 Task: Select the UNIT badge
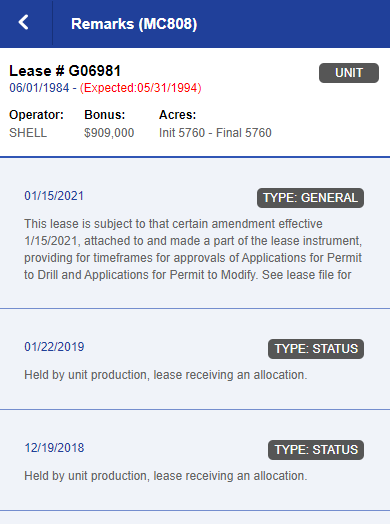[x=349, y=73]
